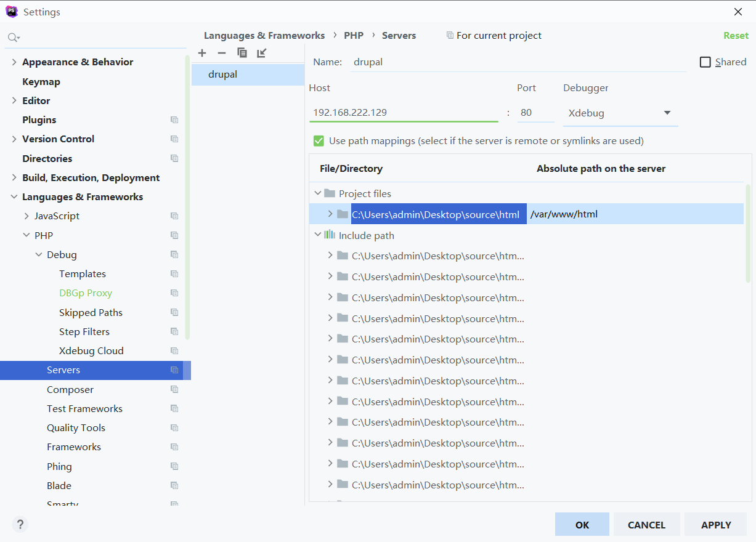756x542 pixels.
Task: Collapse the Include path tree node
Action: click(x=318, y=235)
